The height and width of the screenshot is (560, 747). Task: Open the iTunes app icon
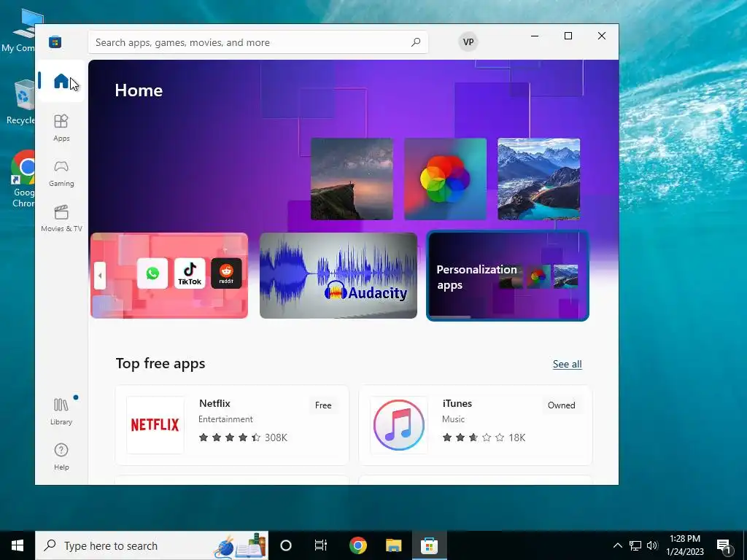point(399,425)
